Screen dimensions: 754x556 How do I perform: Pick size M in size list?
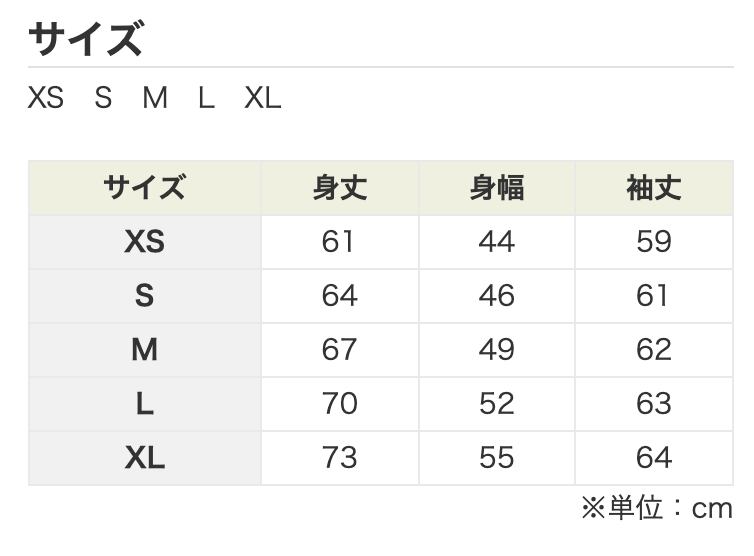pyautogui.click(x=154, y=99)
